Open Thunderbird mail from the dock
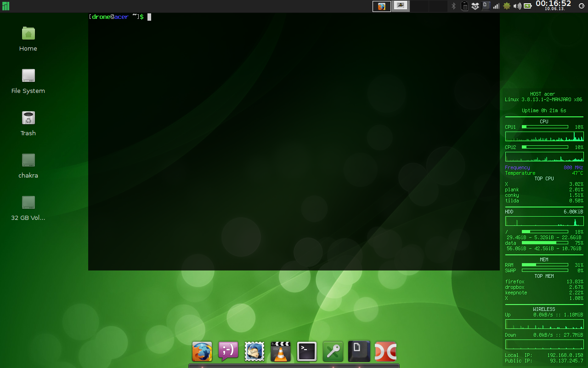This screenshot has width=588, height=368. [x=254, y=352]
